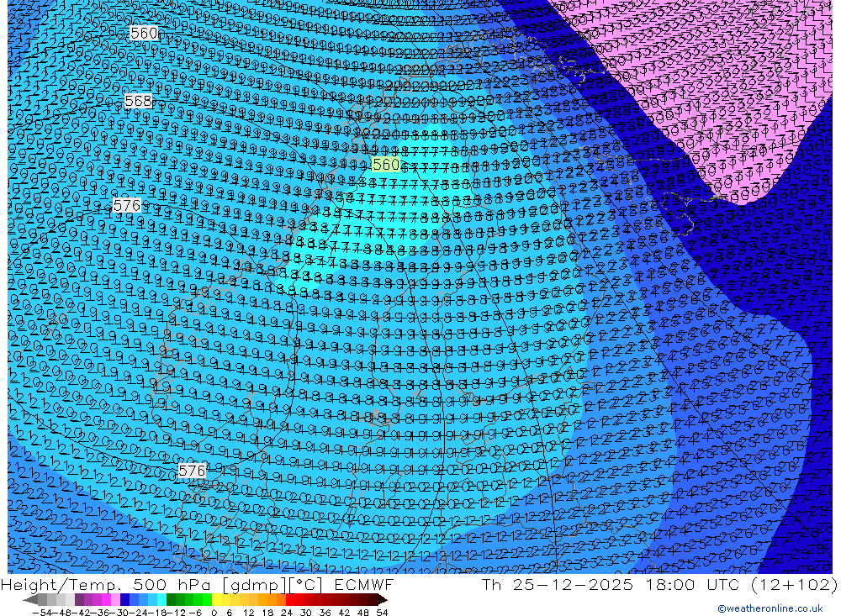Select the lightest cyan legend swatch near -18
Viewport: 841px width, 616px height.
coord(161,600)
